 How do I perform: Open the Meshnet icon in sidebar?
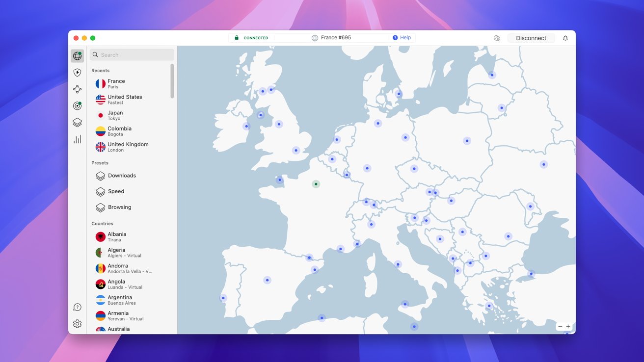pyautogui.click(x=77, y=89)
